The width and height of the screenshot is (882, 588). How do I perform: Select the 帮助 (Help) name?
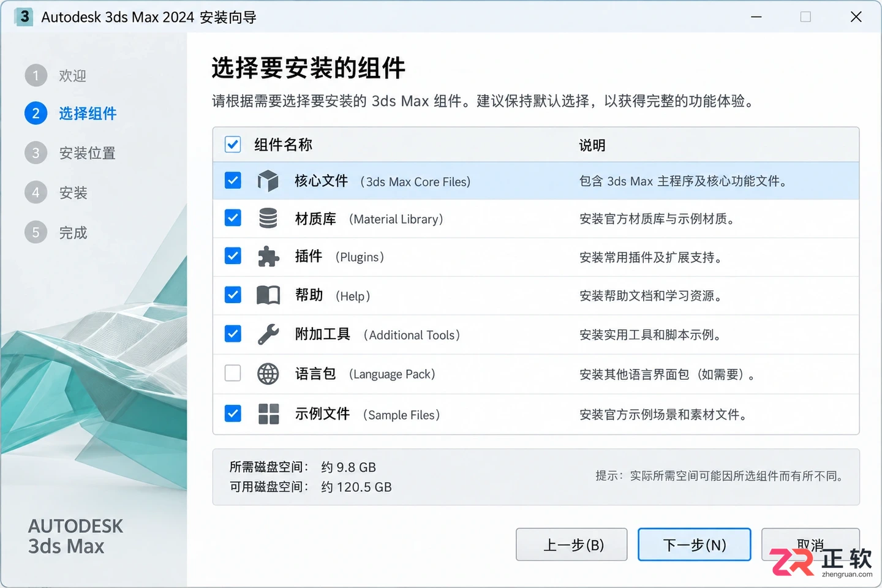click(x=333, y=296)
